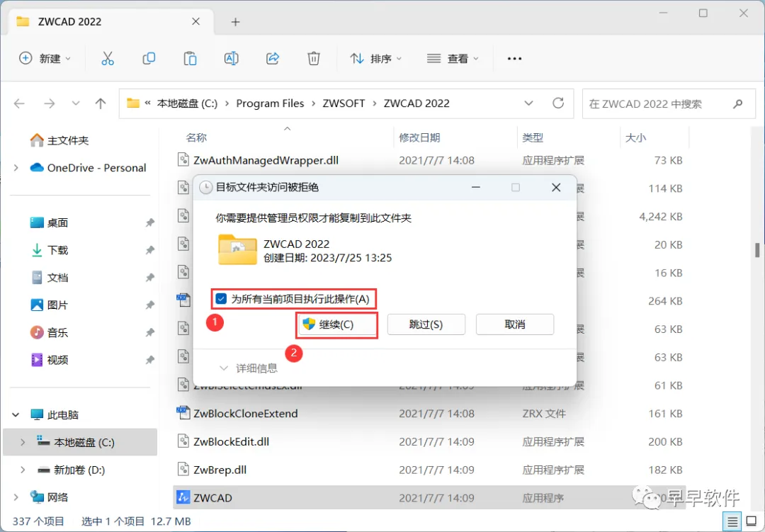Viewport: 765px width, 532px height.
Task: Click the Copy icon in toolbar
Action: pyautogui.click(x=149, y=59)
